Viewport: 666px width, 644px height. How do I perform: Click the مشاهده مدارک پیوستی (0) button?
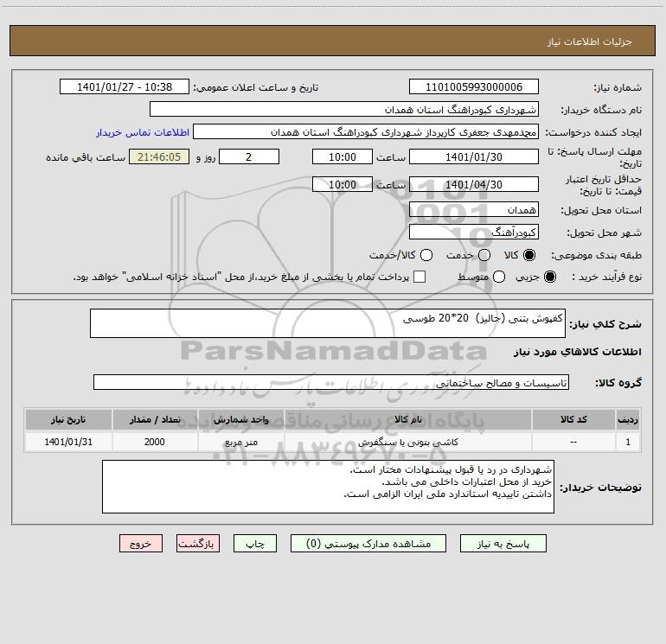tap(368, 544)
